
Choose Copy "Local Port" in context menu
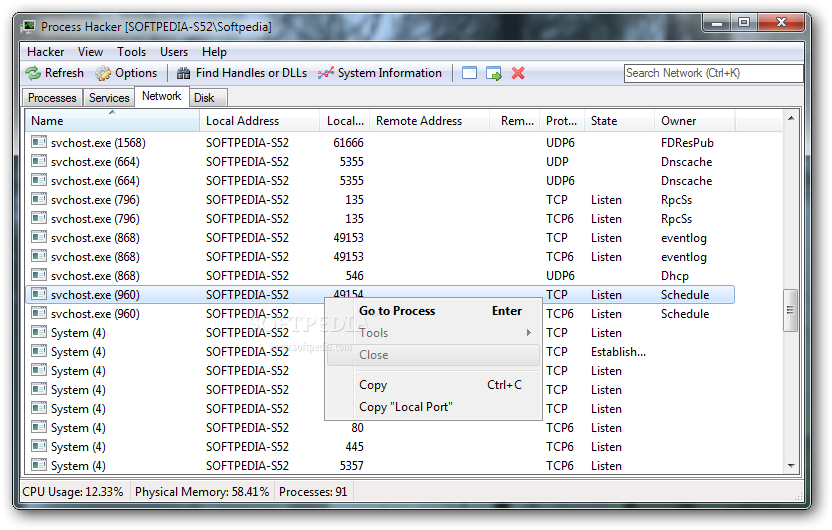pyautogui.click(x=433, y=407)
